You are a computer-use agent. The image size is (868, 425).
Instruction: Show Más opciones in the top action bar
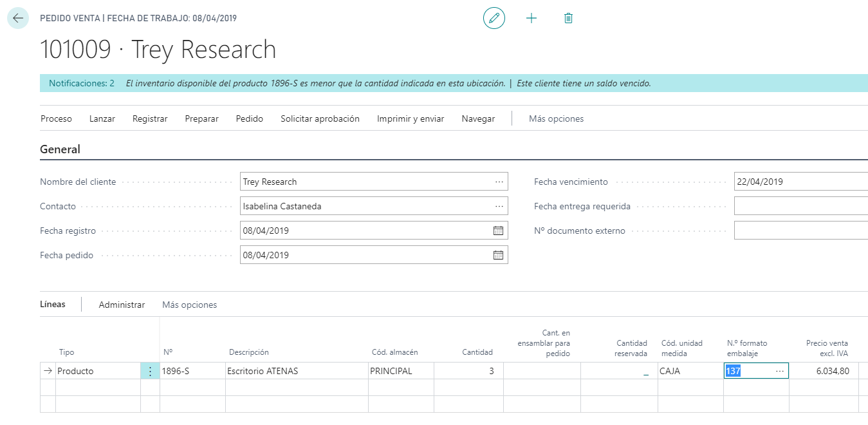tap(556, 118)
